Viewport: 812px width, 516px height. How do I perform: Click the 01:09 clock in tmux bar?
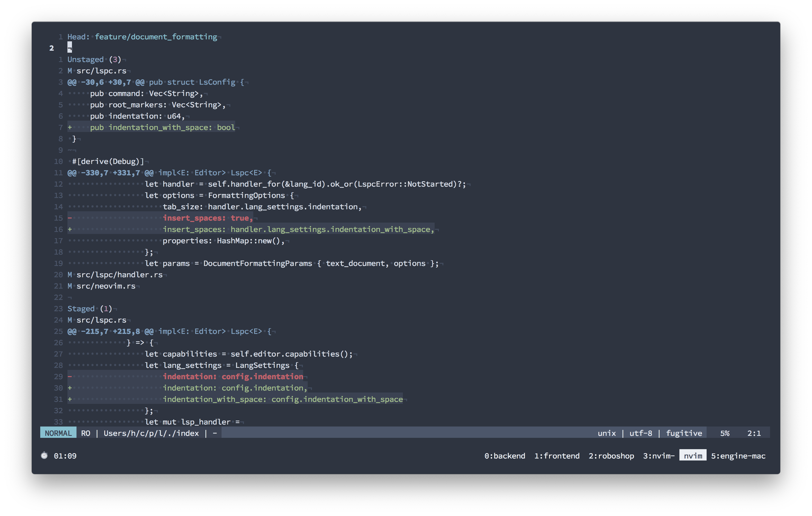(65, 456)
